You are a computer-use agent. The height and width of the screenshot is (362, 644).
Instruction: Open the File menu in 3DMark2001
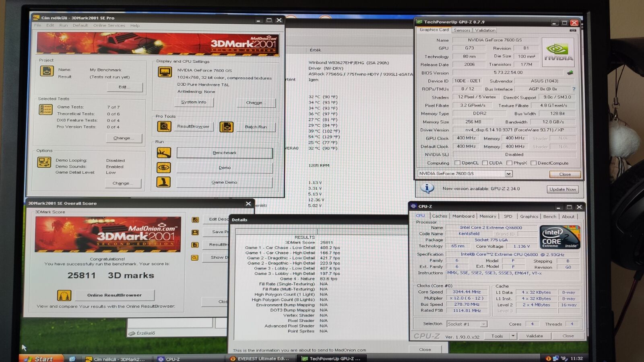pos(37,25)
